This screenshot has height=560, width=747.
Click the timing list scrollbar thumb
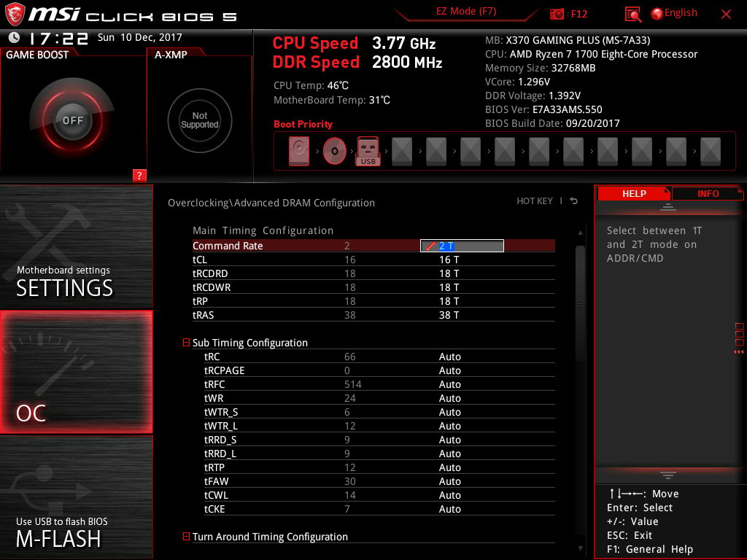[x=580, y=303]
